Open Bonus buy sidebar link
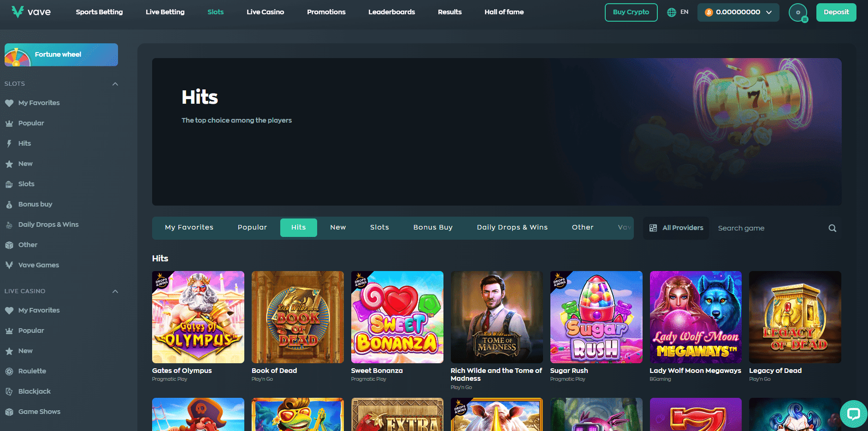Screen dimensions: 868x431 coord(35,204)
